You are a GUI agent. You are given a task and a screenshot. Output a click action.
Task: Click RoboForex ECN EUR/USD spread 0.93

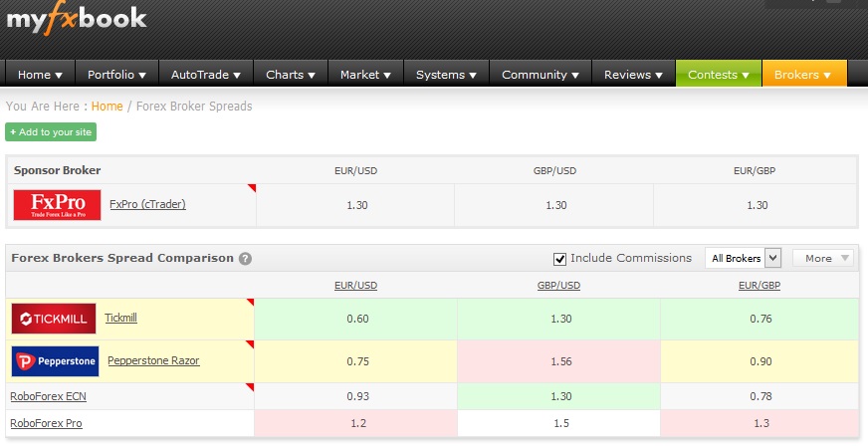pyautogui.click(x=357, y=396)
